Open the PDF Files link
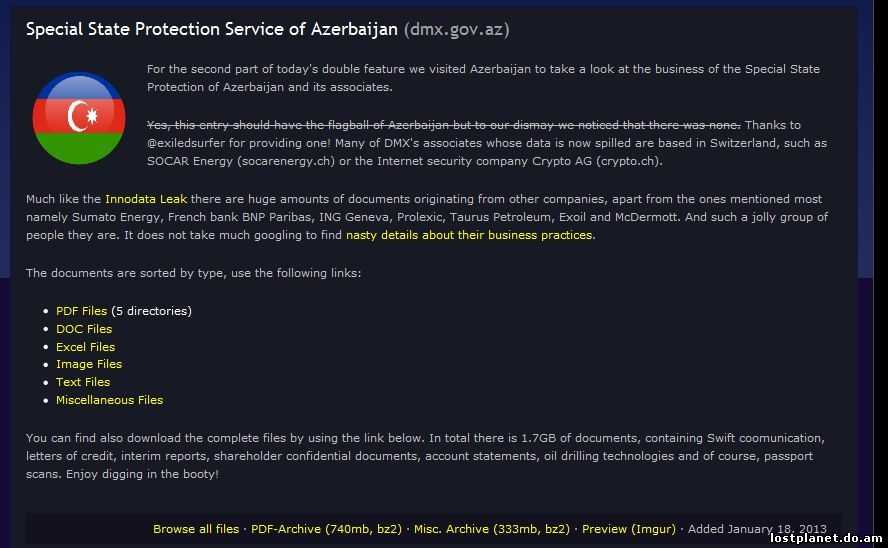 [81, 311]
